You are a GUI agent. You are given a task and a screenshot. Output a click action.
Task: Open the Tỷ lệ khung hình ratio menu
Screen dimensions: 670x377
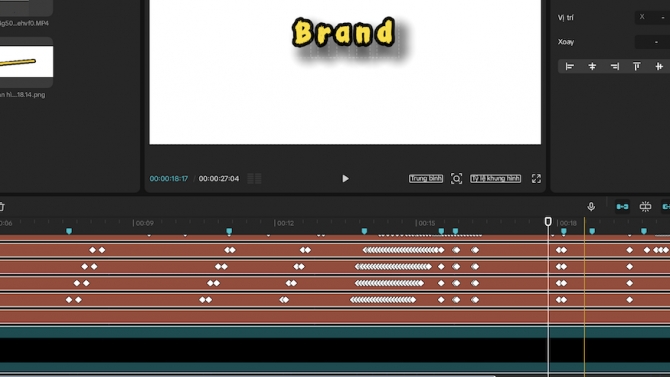coord(496,179)
